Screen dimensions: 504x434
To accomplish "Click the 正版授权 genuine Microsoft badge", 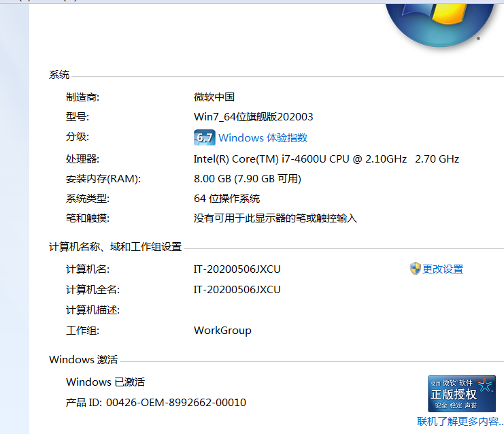I will pyautogui.click(x=462, y=393).
